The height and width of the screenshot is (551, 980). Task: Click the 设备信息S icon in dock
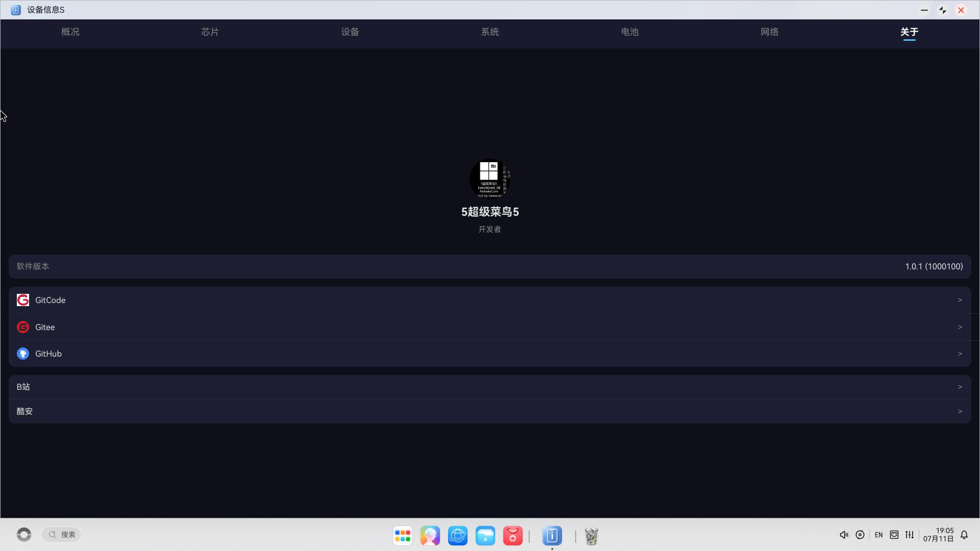(x=552, y=536)
